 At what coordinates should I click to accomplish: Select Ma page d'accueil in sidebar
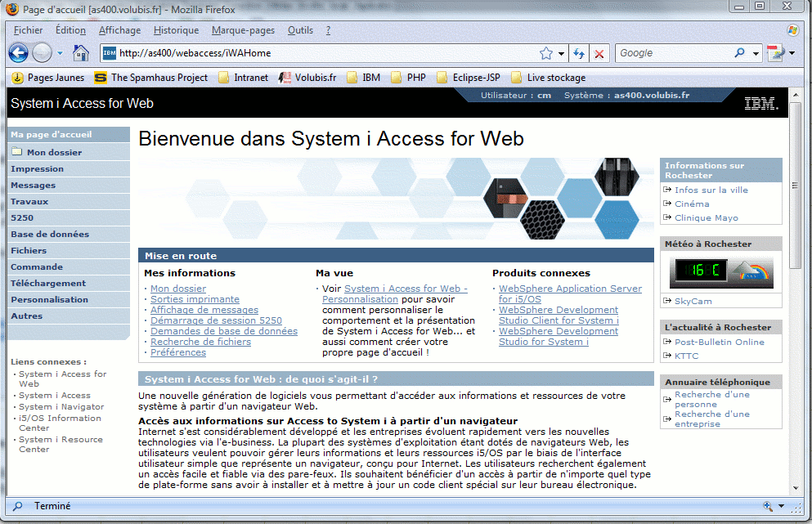[x=69, y=135]
